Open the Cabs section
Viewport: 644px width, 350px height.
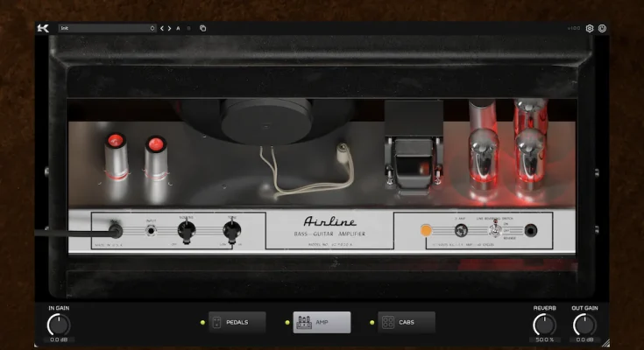407,322
